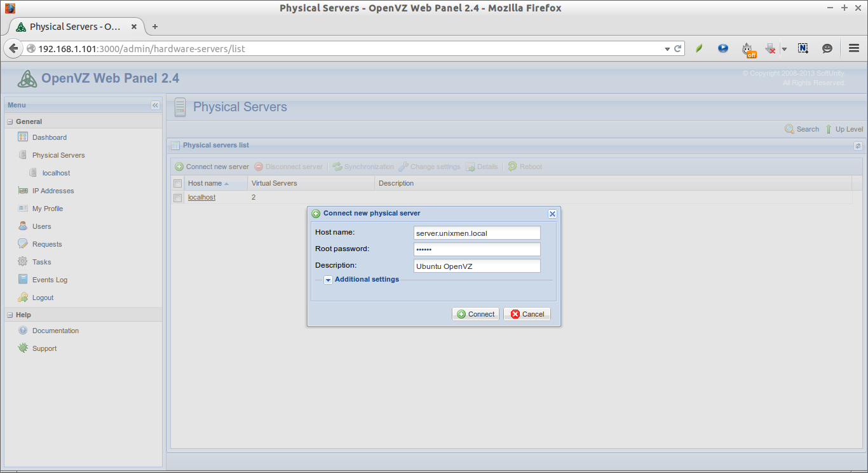Open the Tasks menu item
868x473 pixels.
pos(42,262)
